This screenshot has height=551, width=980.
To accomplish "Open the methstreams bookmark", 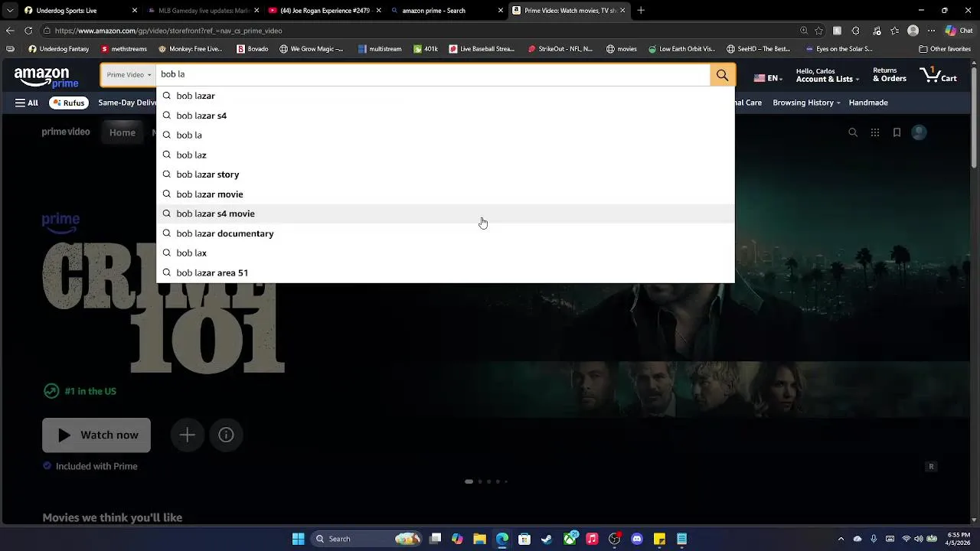I will pyautogui.click(x=123, y=49).
